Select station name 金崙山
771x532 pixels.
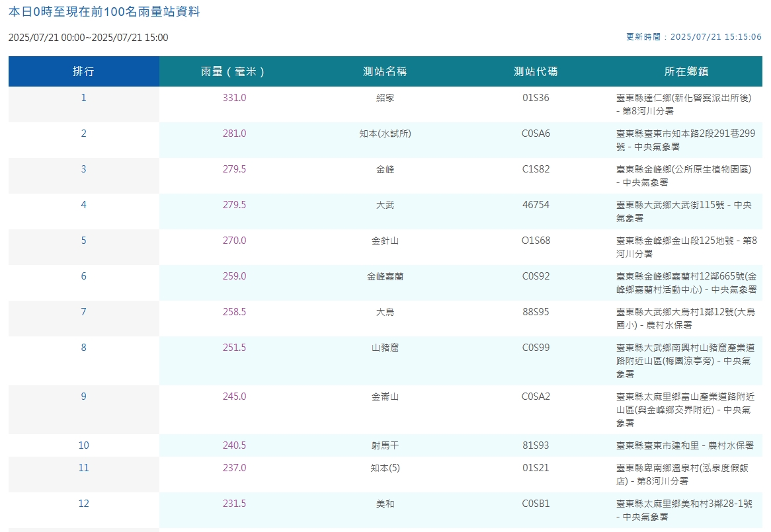click(385, 397)
